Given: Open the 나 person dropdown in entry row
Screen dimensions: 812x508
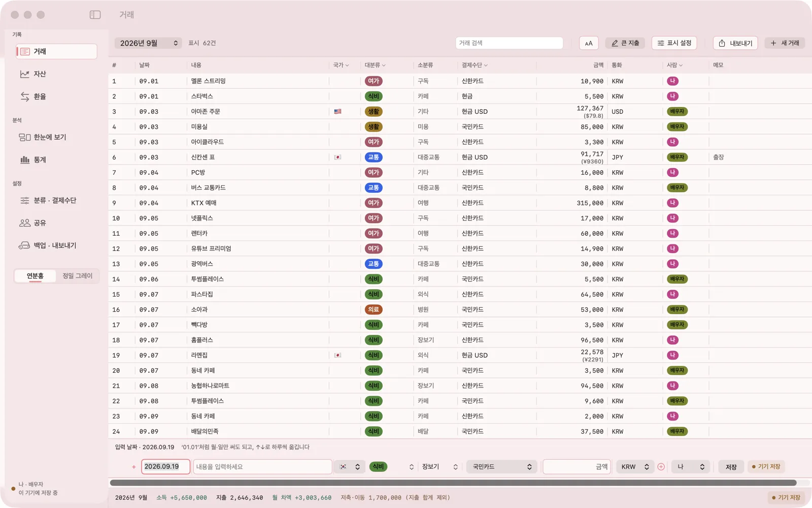Looking at the screenshot, I should pos(690,467).
